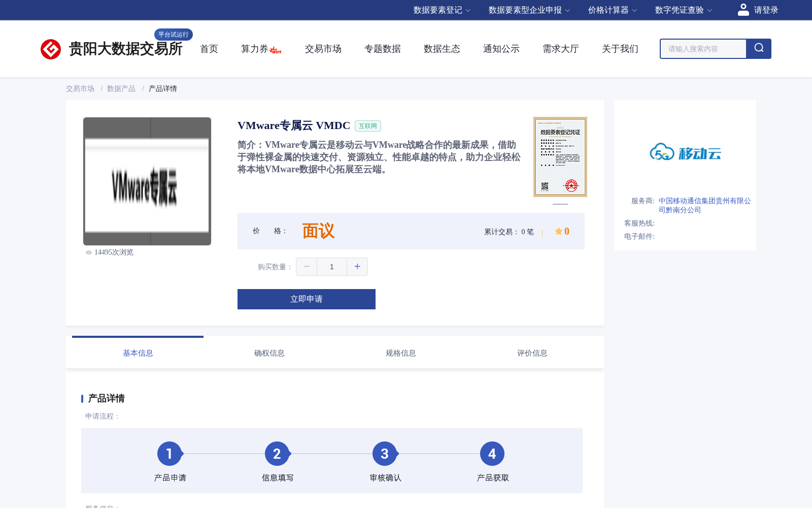Click the 请登录 login link
Screen dimensions: 812x508
(766, 10)
